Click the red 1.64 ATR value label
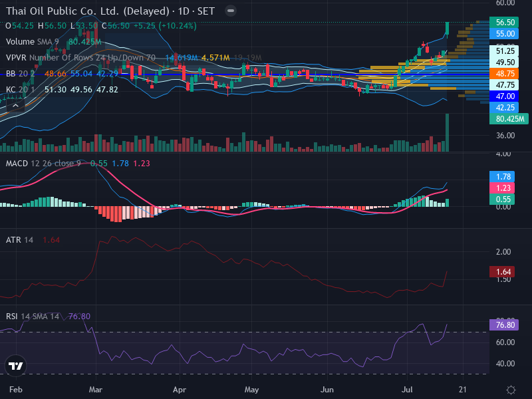This screenshot has width=532, height=399. point(502,272)
